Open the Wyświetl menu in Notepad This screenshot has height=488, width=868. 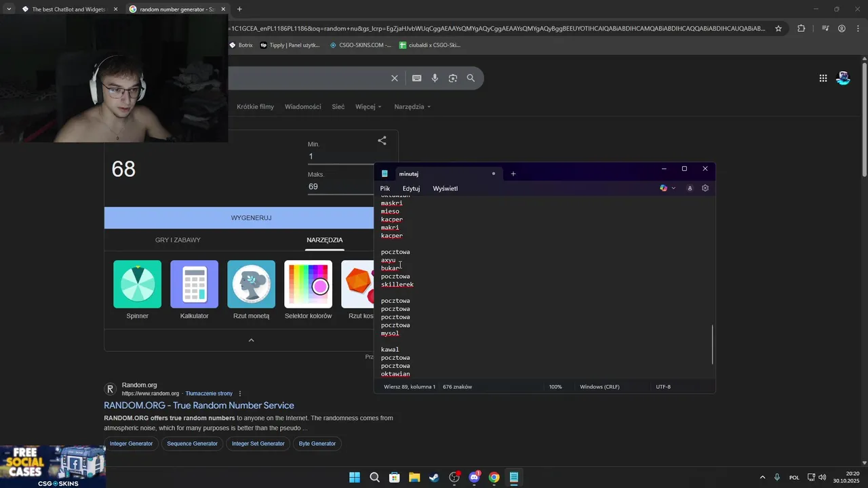click(x=446, y=188)
